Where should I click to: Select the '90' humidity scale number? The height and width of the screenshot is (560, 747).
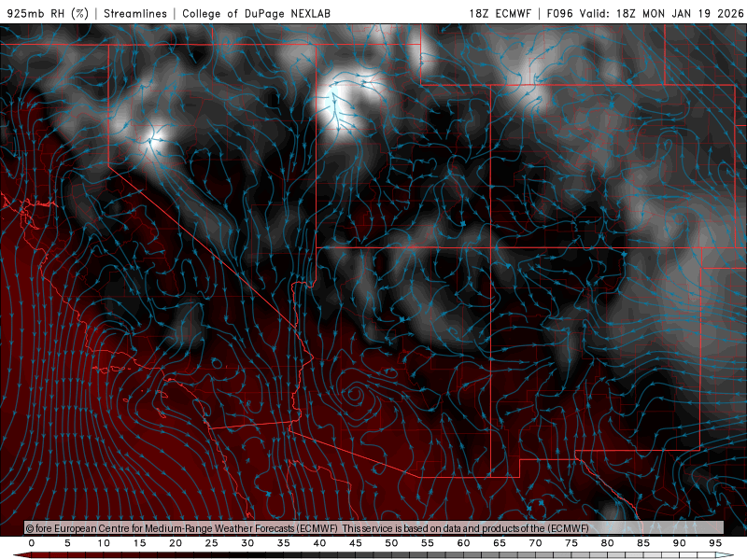[x=680, y=543]
